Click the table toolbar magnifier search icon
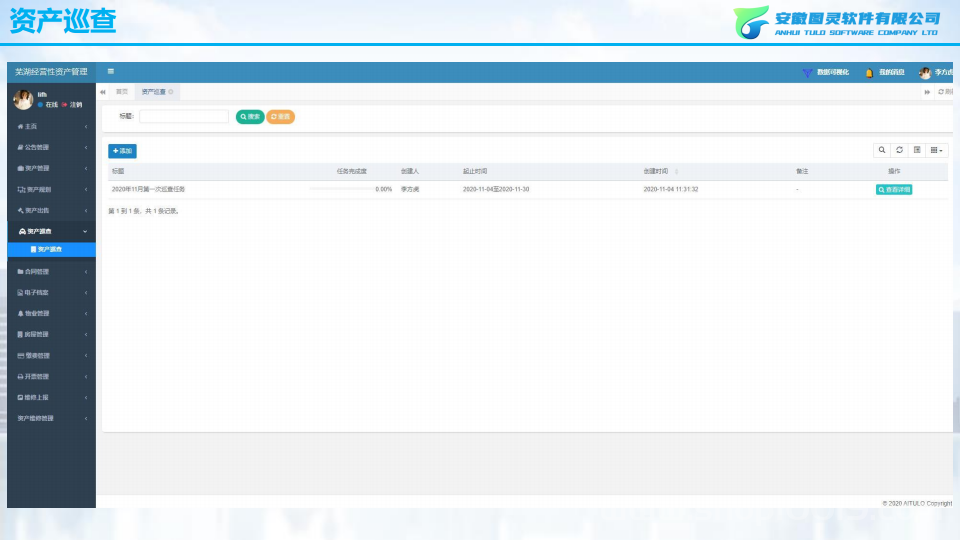 tap(882, 150)
